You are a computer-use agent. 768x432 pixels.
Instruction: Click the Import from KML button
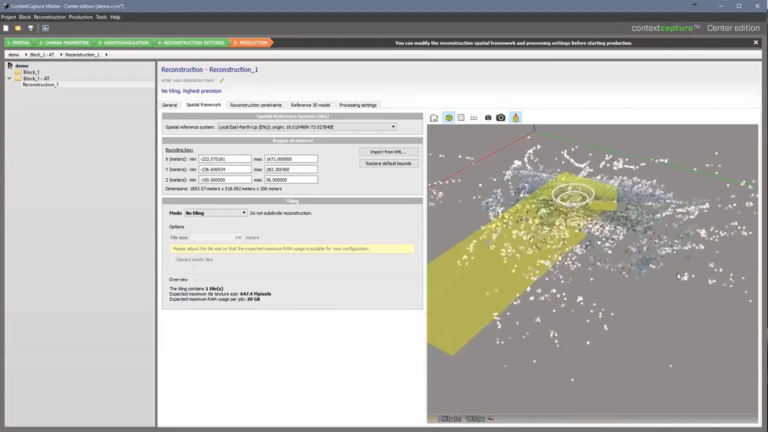388,152
